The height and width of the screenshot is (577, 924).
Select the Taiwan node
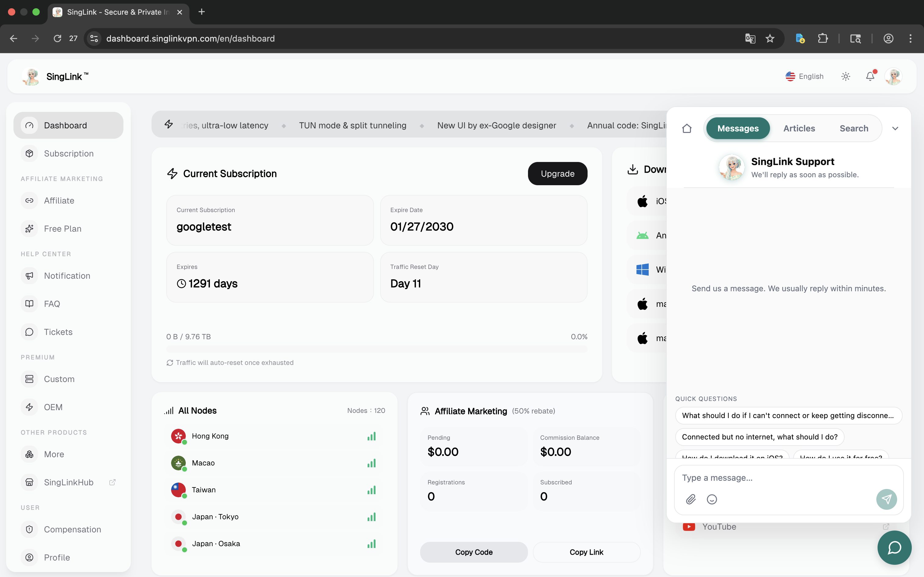tap(275, 490)
